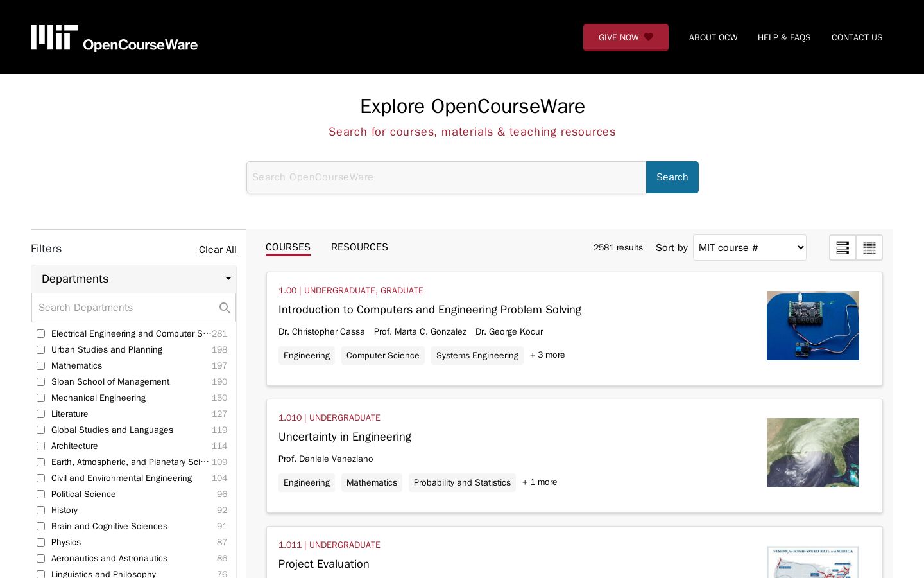Image resolution: width=924 pixels, height=578 pixels.
Task: Go to Contact Us page
Action: (857, 37)
